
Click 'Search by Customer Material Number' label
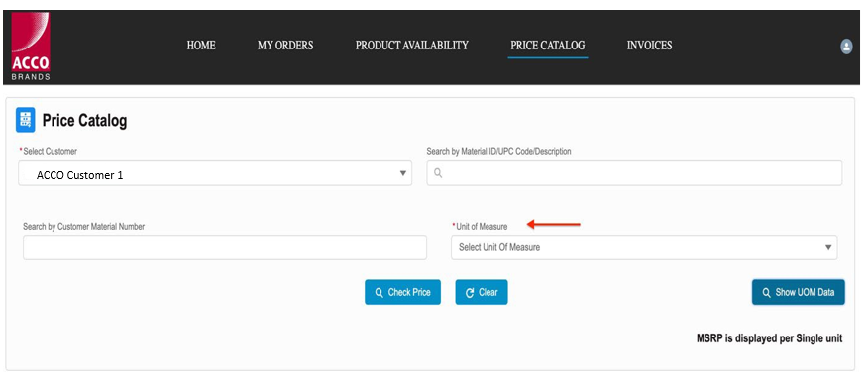(83, 226)
